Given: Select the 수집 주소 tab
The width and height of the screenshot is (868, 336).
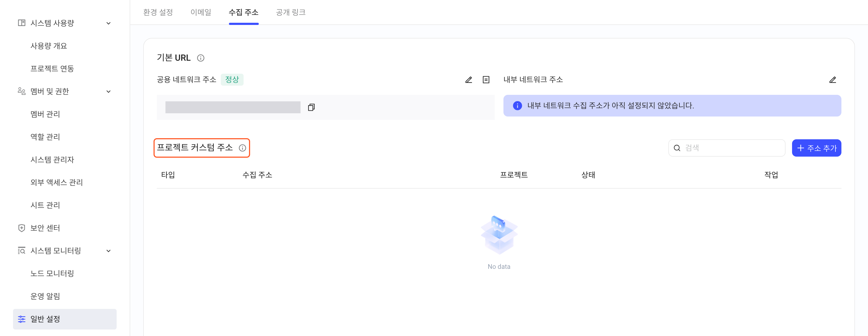Looking at the screenshot, I should [244, 12].
